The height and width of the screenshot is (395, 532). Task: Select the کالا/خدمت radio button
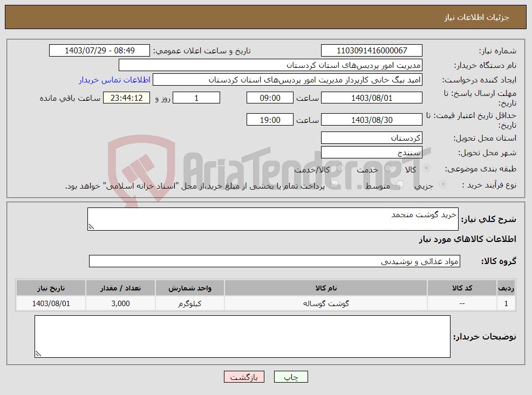(x=339, y=168)
